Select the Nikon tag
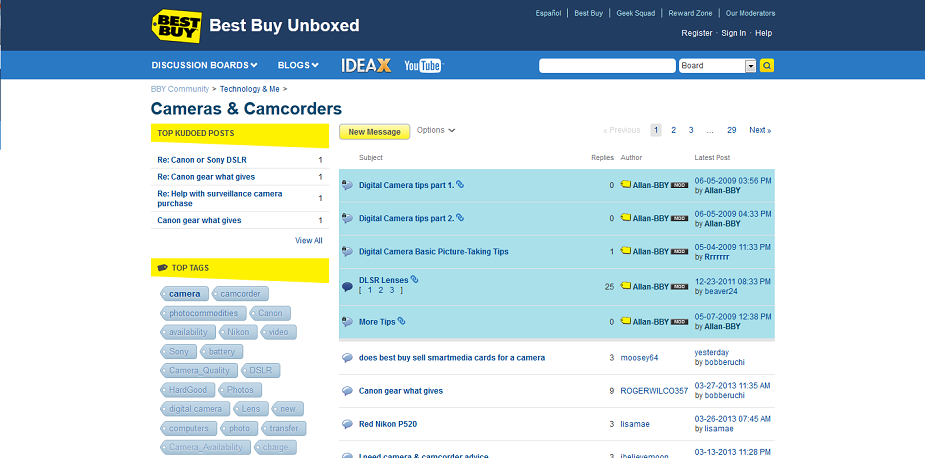This screenshot has width=925, height=458. pos(238,332)
